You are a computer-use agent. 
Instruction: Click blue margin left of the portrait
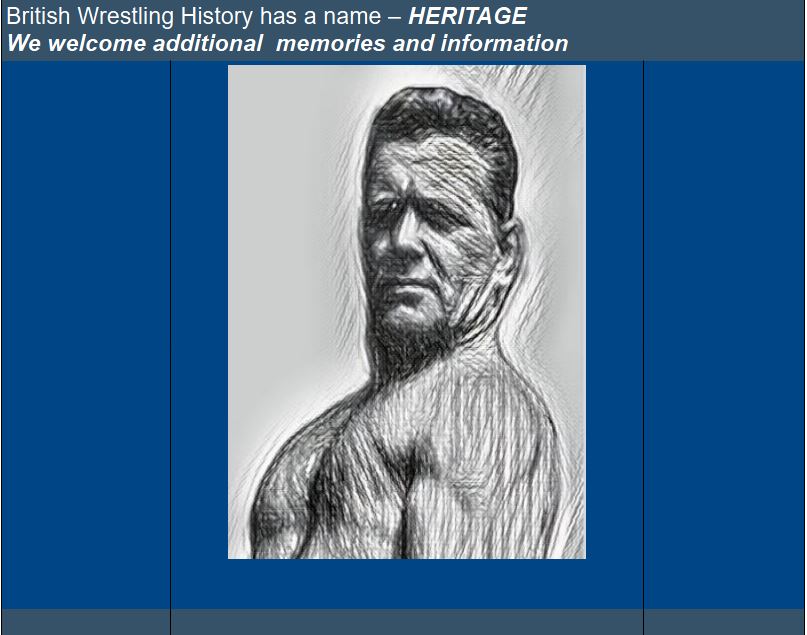(x=200, y=312)
